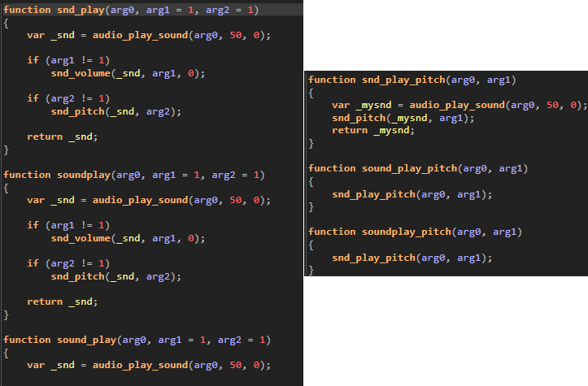Click 'if (arg1 != 1)' inside snd_play

point(68,60)
